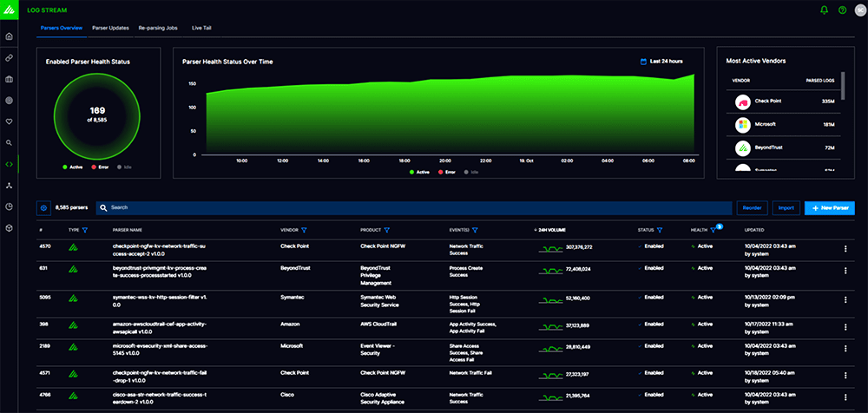
Task: Toggle Idle legend in time chart
Action: 471,172
